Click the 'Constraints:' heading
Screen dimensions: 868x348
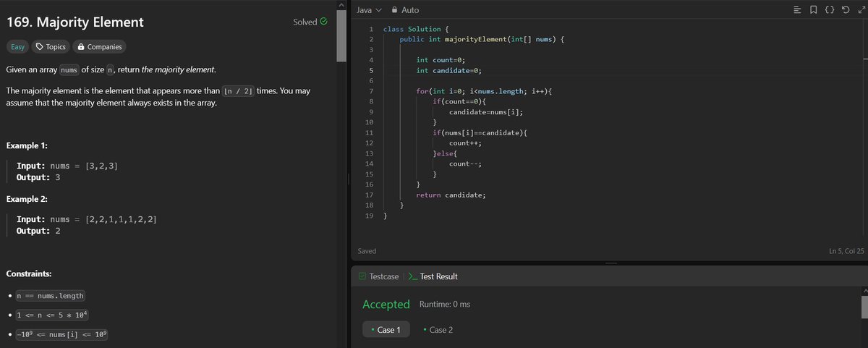[28, 274]
